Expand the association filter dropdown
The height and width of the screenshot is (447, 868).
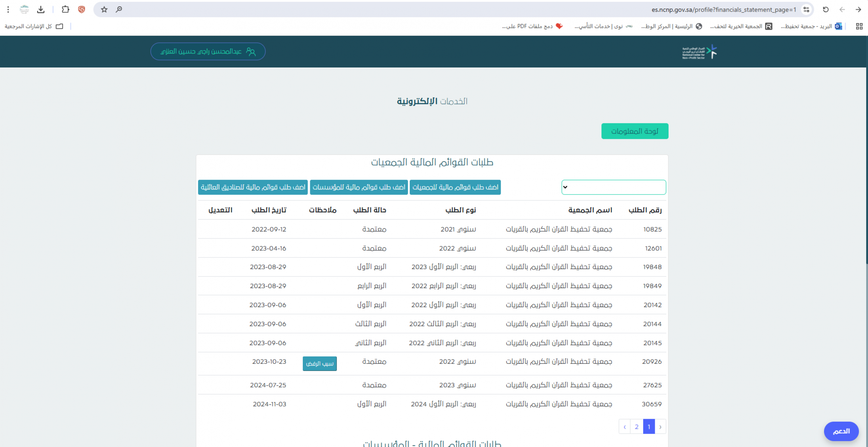(613, 187)
